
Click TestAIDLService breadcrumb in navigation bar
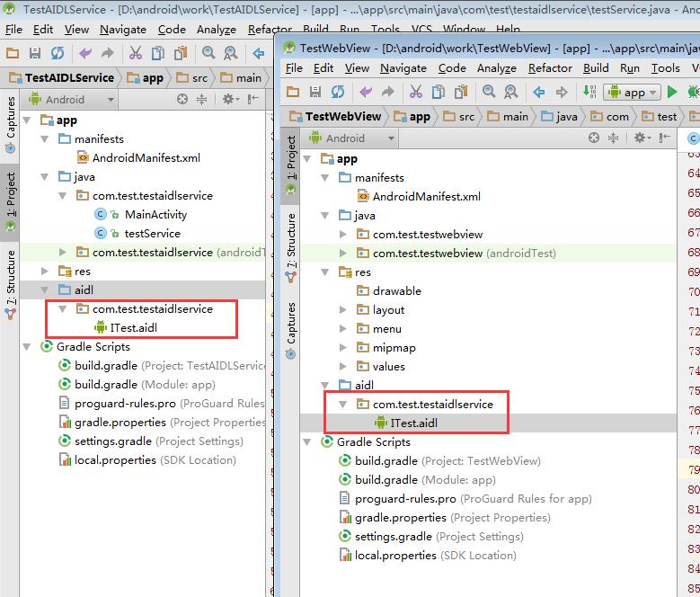[x=62, y=77]
